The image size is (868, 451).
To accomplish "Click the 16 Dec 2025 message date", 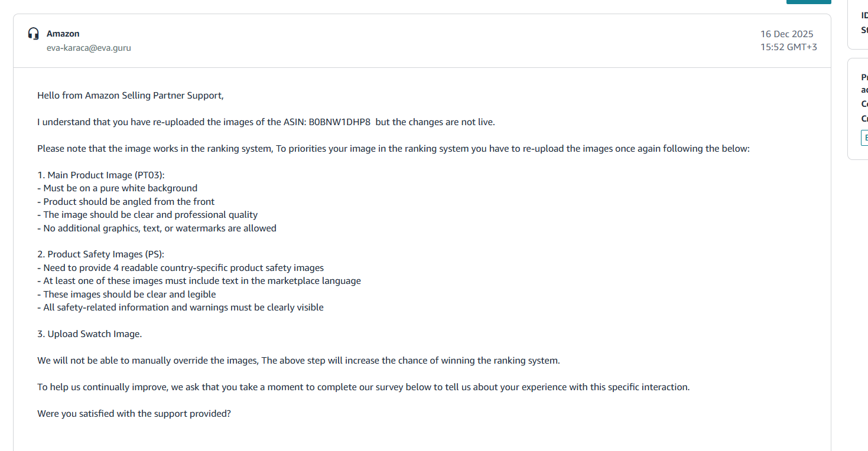I will pyautogui.click(x=787, y=34).
